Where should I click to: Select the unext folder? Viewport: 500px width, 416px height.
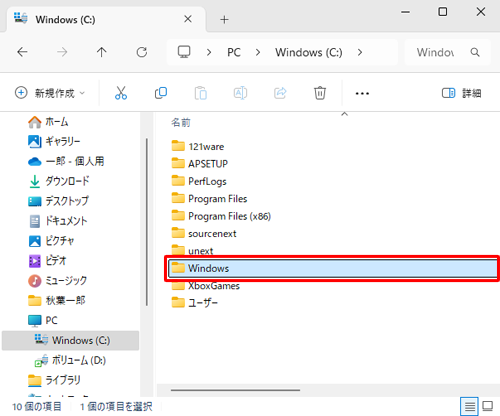pyautogui.click(x=192, y=250)
